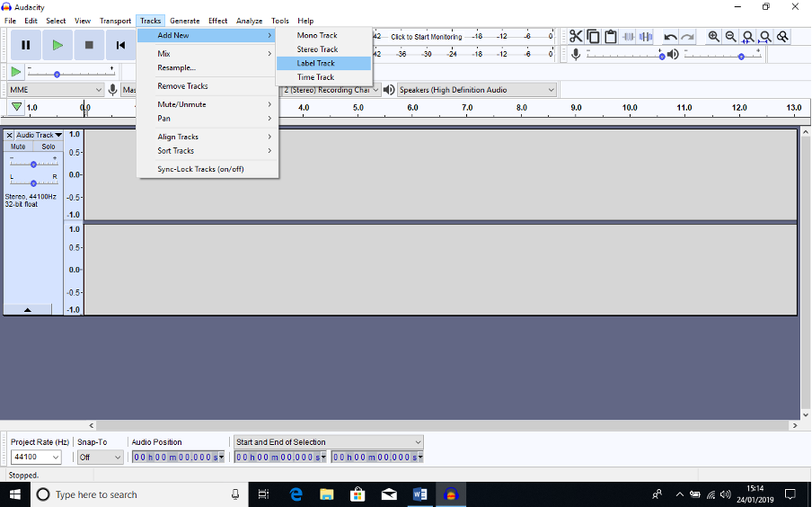
Task: Click Skip to Start button
Action: pos(120,45)
